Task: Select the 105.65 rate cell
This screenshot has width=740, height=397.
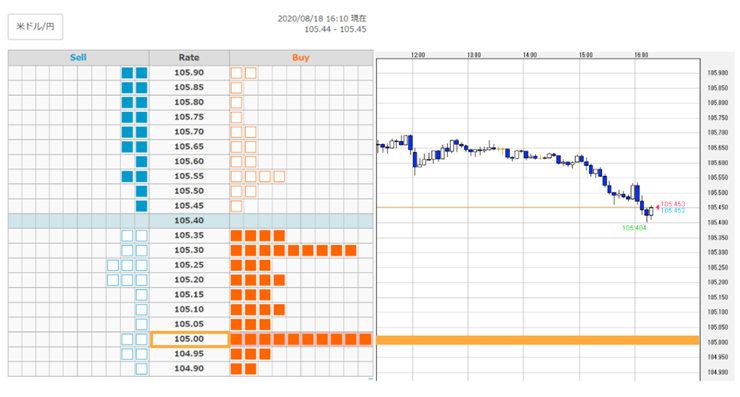Action: pyautogui.click(x=189, y=147)
